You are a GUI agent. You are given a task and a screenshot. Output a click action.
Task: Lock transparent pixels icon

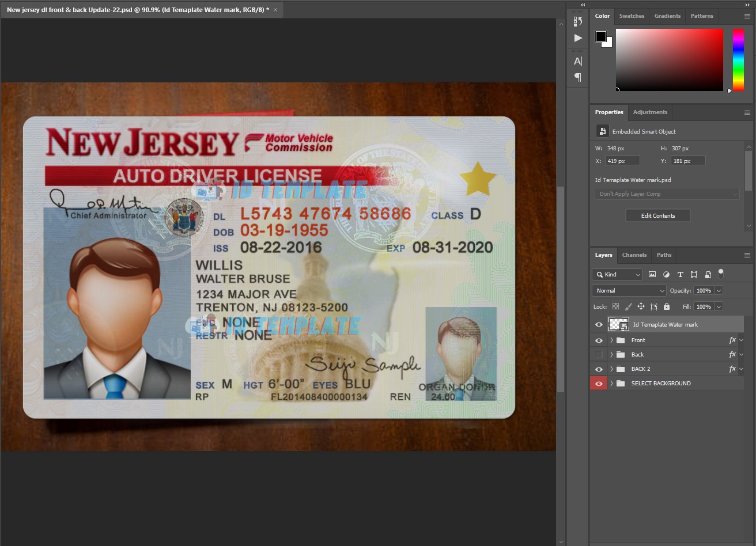point(616,307)
